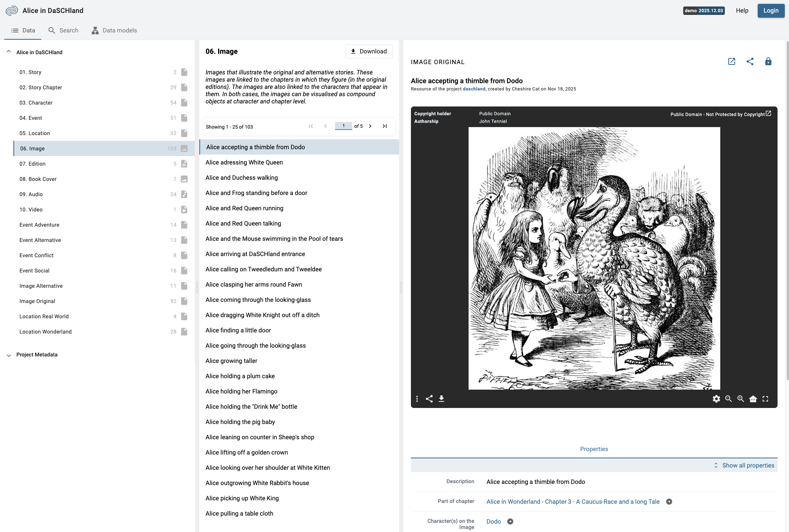Zoom in using the magnifier plus icon

click(x=741, y=399)
